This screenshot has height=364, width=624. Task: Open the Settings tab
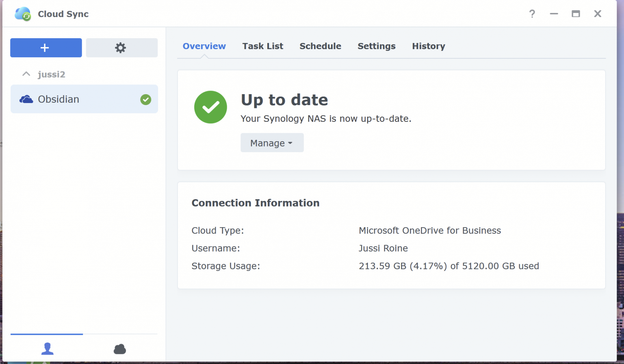pyautogui.click(x=377, y=46)
